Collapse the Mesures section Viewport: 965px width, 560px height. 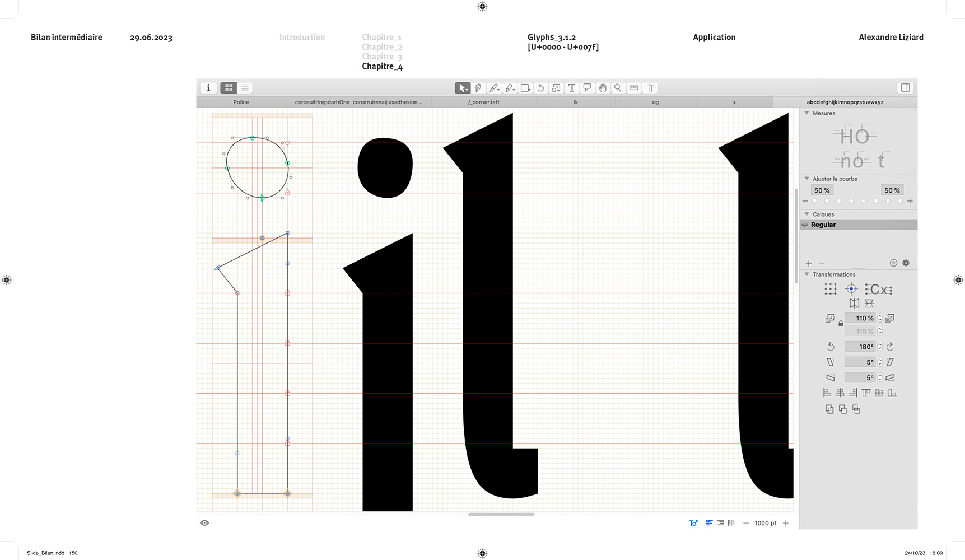(x=807, y=113)
